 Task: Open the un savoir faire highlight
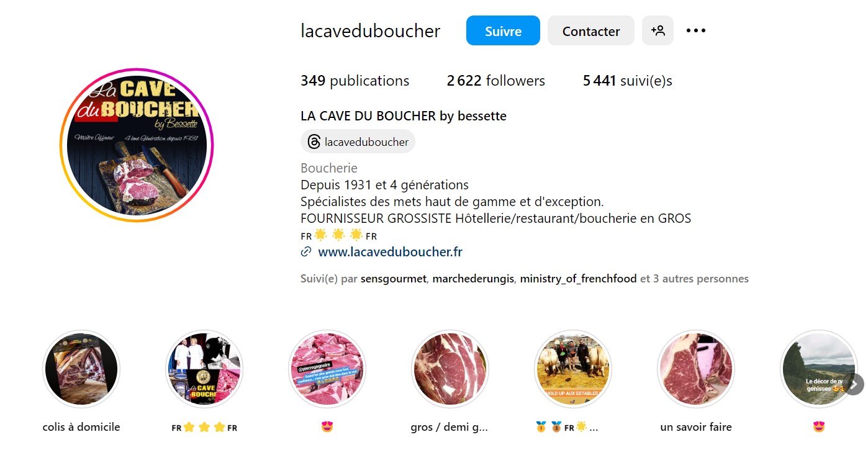point(695,368)
